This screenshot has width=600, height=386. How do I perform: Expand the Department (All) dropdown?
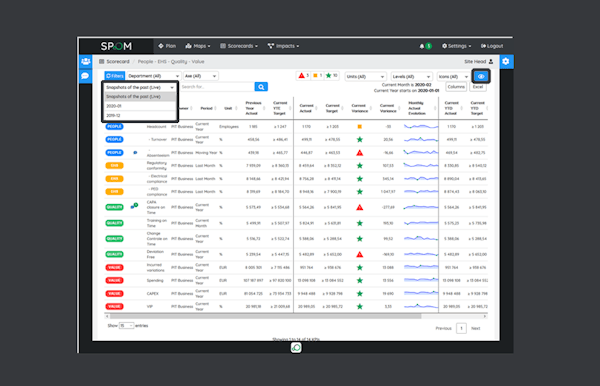point(153,76)
